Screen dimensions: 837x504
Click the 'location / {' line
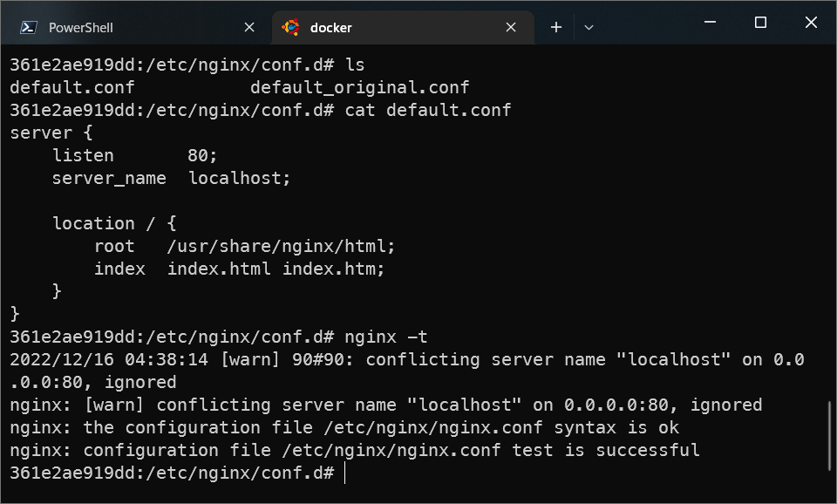tap(114, 224)
